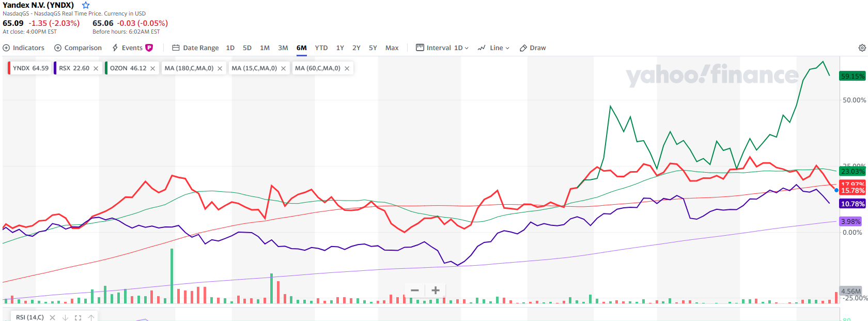This screenshot has width=868, height=321.
Task: Select the Max time range
Action: point(392,48)
